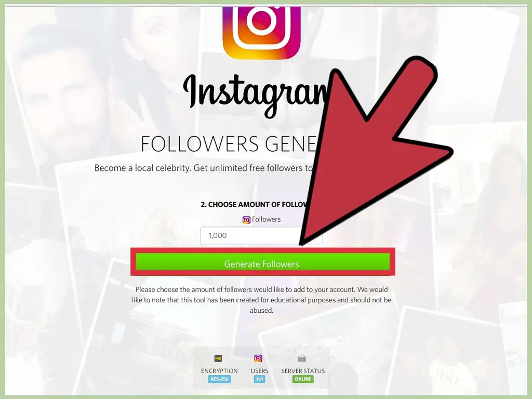Click the educational purposes disclaimer text
This screenshot has height=399, width=532.
pos(262,300)
